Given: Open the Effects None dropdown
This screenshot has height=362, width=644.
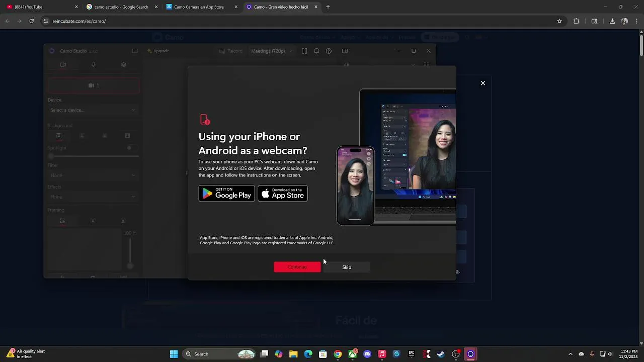Looking at the screenshot, I should (x=93, y=197).
